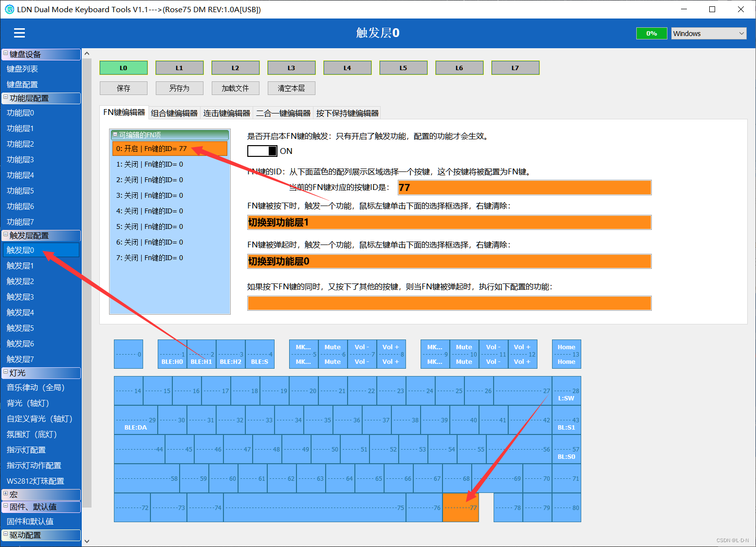This screenshot has width=756, height=547.
Task: Click the 0% progress indicator
Action: 652,33
